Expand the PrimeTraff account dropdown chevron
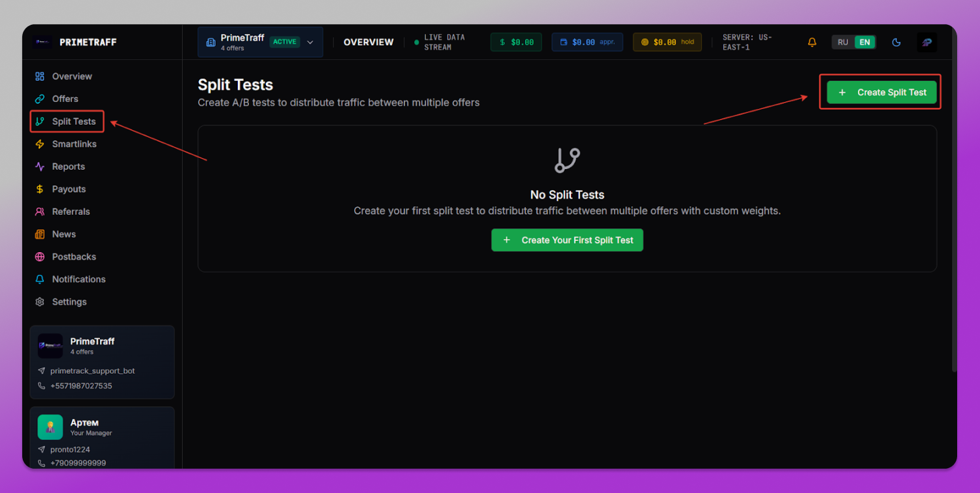980x493 pixels. [310, 42]
